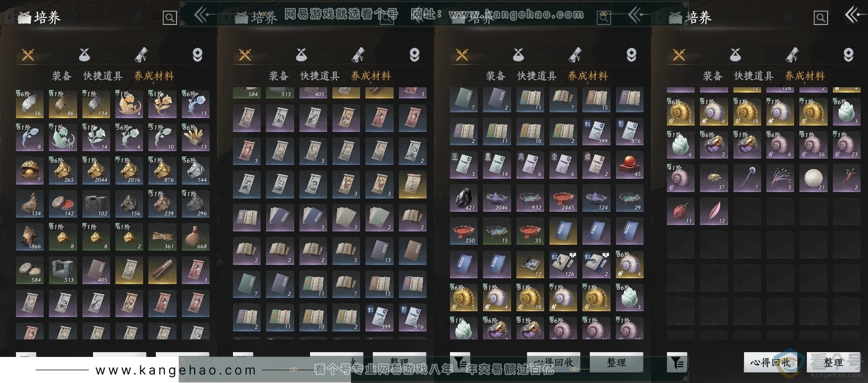Select the red bowl with count 2445
The height and width of the screenshot is (383, 868).
(563, 198)
